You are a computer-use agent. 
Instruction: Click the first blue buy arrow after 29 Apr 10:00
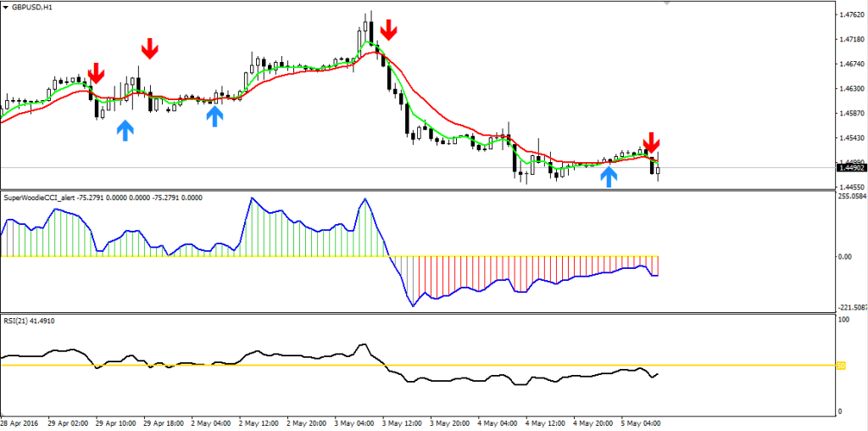click(125, 130)
